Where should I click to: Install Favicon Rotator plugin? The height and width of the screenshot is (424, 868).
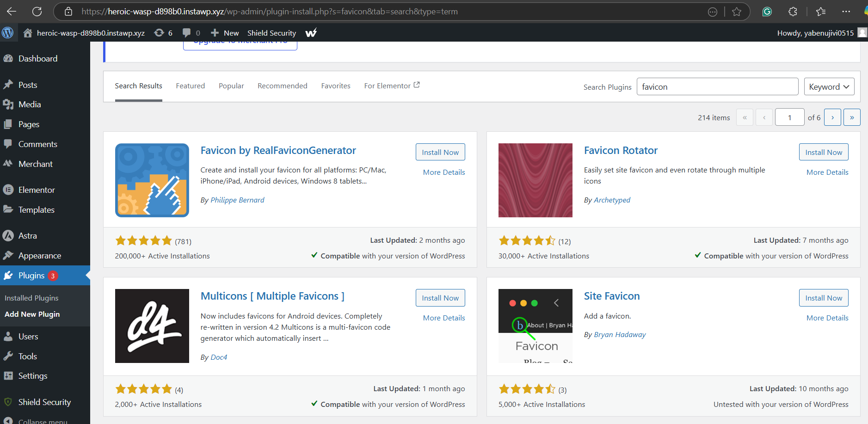pos(824,152)
